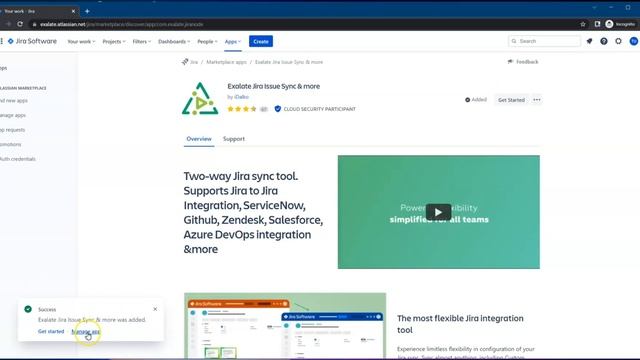Go to Marketplace apps breadcrumb
Screen dimensions: 640x360
point(227,62)
